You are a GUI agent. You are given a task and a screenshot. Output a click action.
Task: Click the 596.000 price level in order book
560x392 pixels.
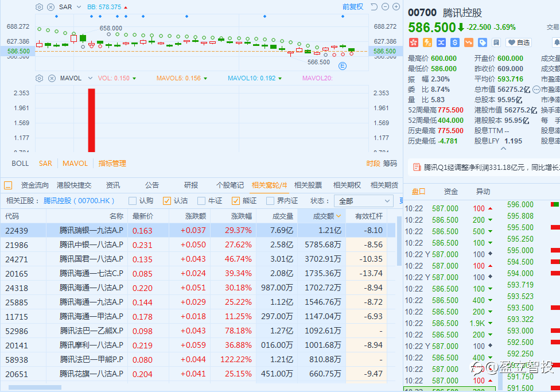[520, 204]
